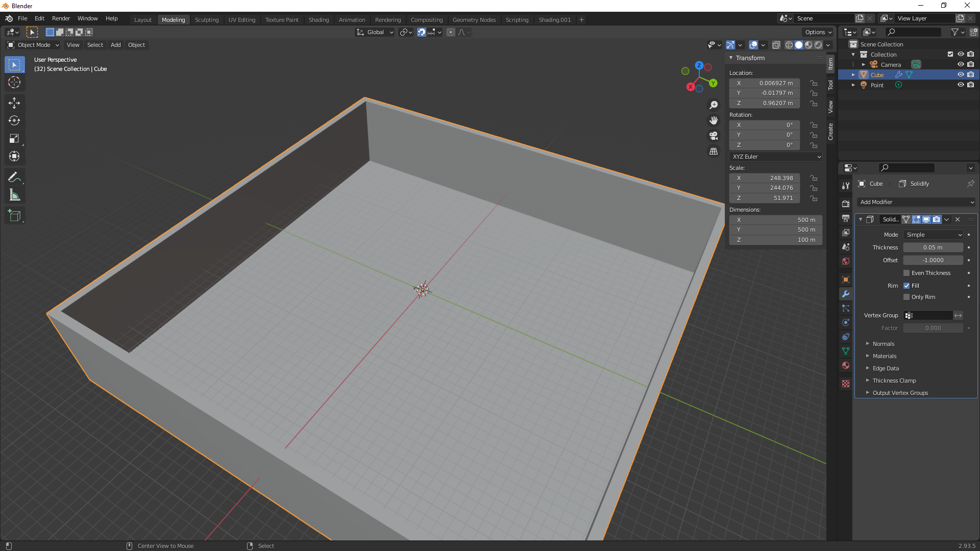The width and height of the screenshot is (980, 551).
Task: Open the Tool sidebar tab
Action: 830,85
